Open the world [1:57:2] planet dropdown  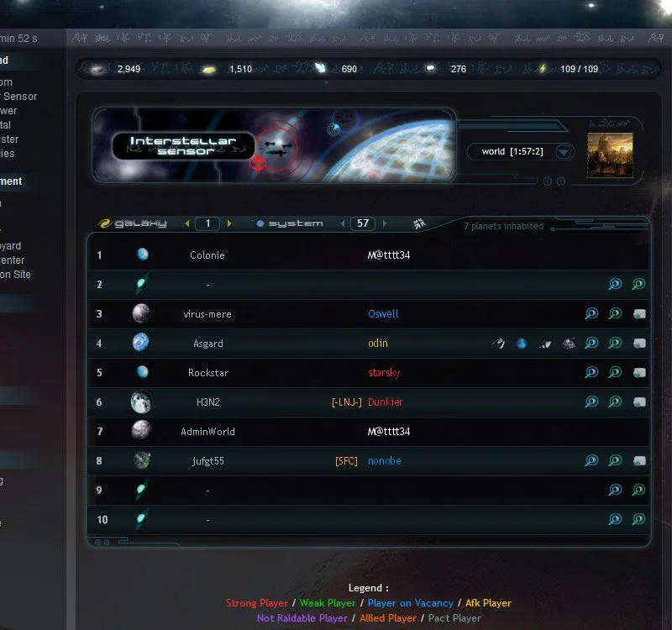point(521,152)
